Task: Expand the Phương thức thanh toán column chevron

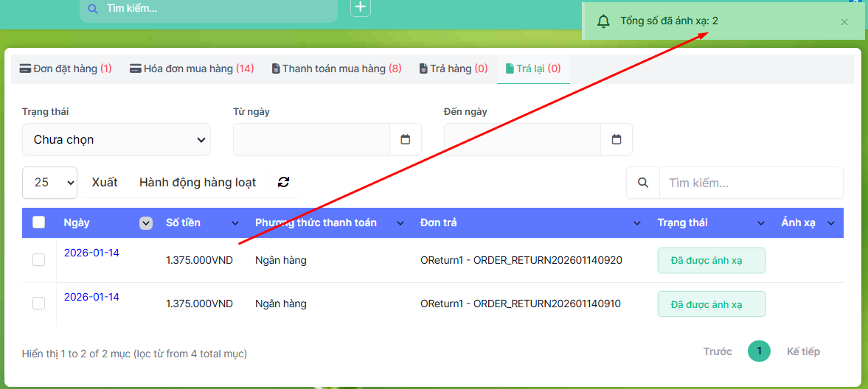Action: [x=400, y=223]
